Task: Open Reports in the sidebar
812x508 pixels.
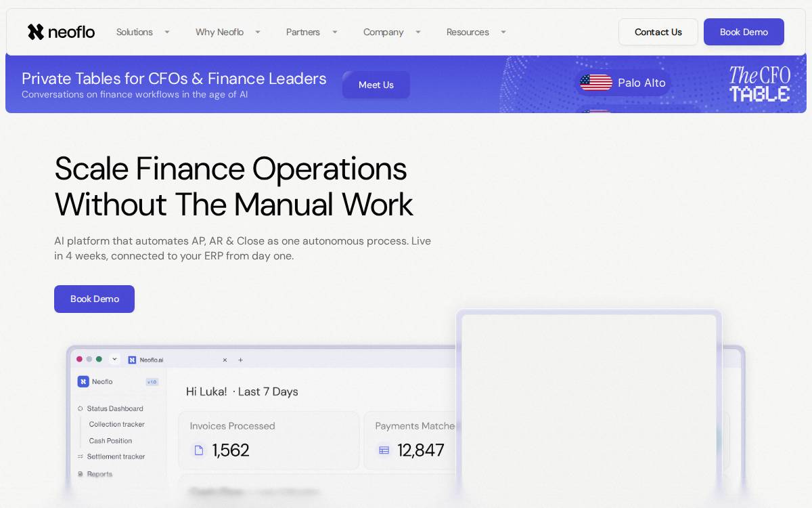Action: [99, 474]
